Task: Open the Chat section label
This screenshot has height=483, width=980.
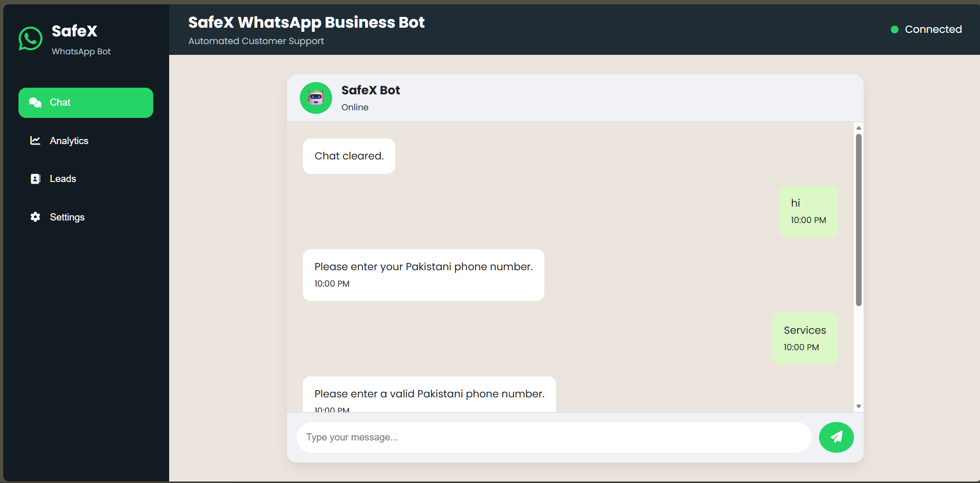Action: (x=60, y=103)
